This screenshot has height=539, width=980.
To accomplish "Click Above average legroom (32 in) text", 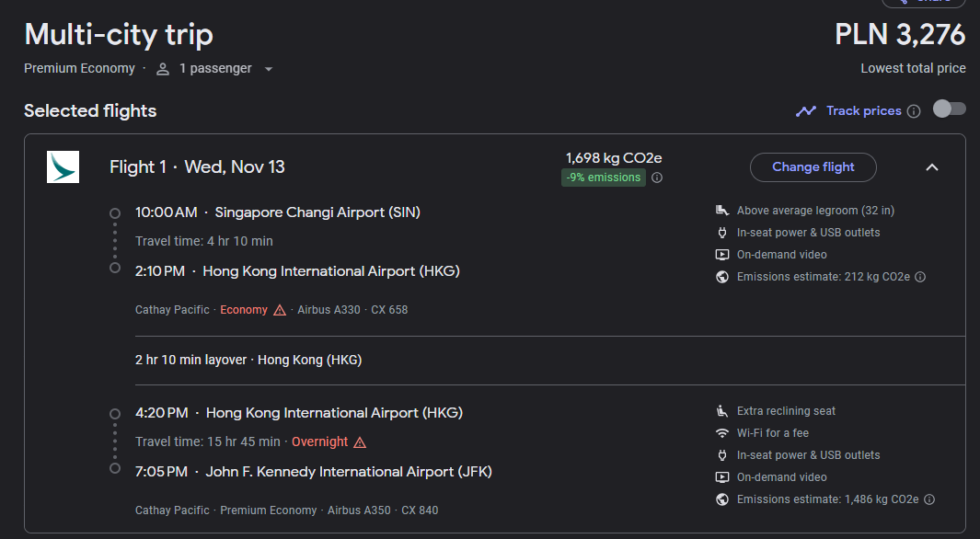I will tap(815, 211).
